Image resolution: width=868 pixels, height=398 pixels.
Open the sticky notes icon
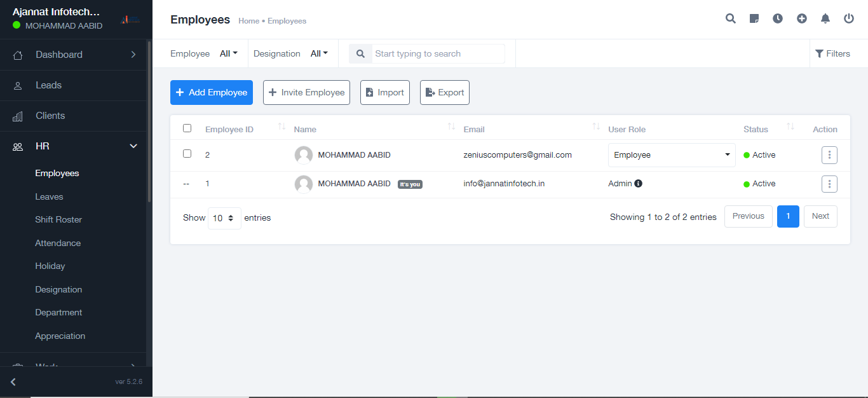[754, 18]
